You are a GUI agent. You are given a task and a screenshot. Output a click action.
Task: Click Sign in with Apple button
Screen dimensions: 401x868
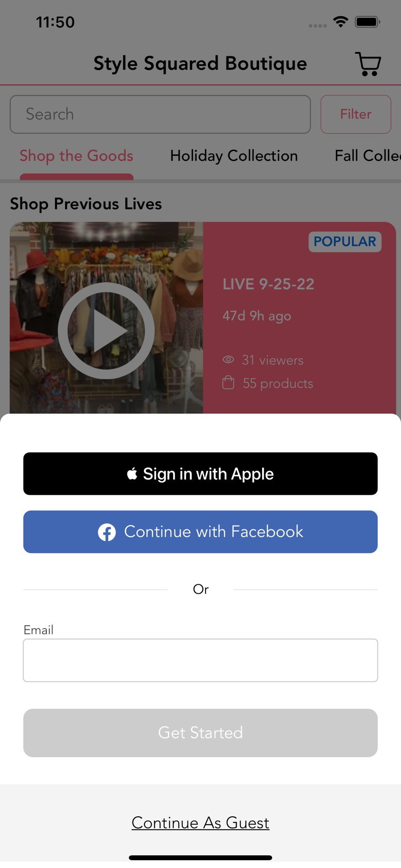coord(200,473)
